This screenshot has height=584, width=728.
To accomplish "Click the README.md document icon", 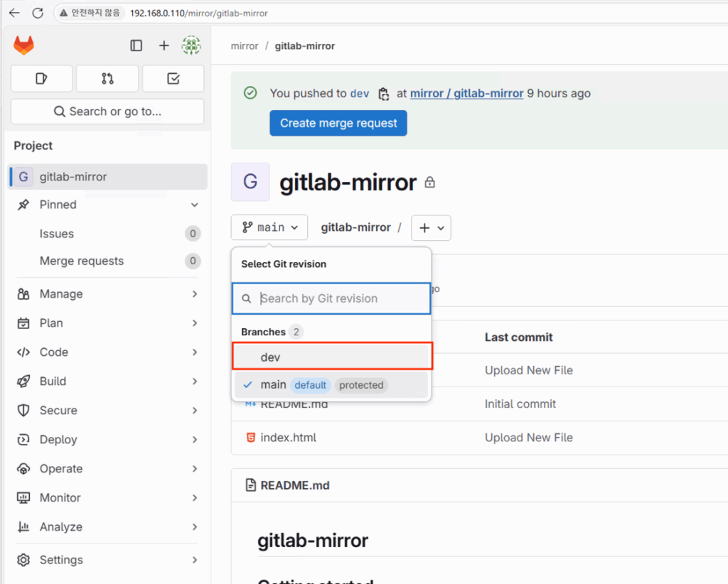I will pyautogui.click(x=251, y=485).
